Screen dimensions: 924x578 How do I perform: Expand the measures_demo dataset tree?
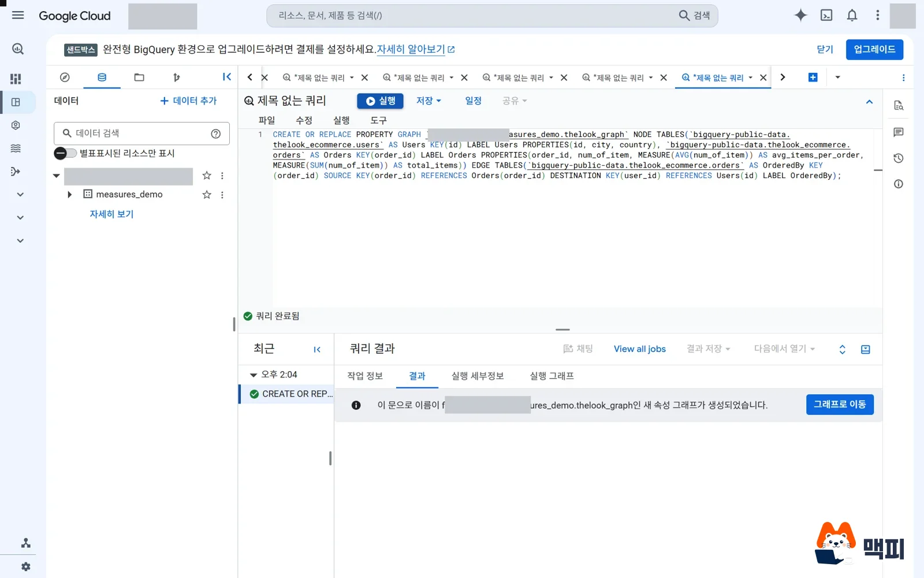tap(69, 195)
